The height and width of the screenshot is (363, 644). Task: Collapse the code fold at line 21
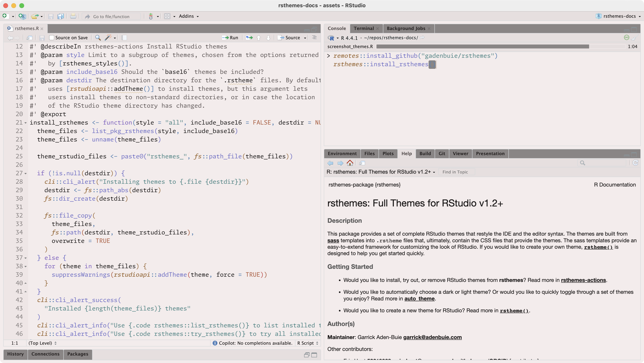point(26,123)
